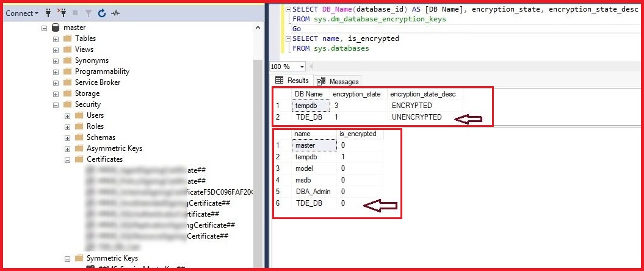Screen dimensions: 644x271
Task: Expand the Storage folder
Action: tap(56, 94)
